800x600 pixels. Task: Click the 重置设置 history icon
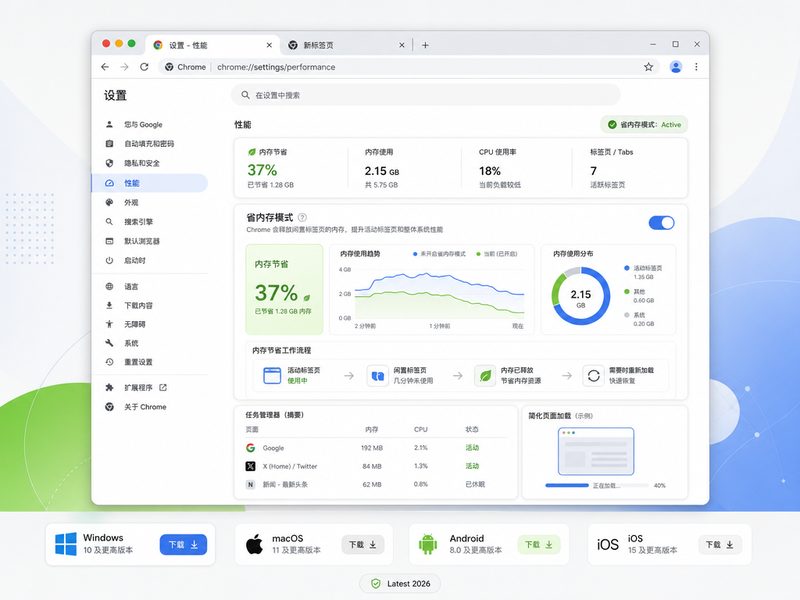click(x=109, y=362)
